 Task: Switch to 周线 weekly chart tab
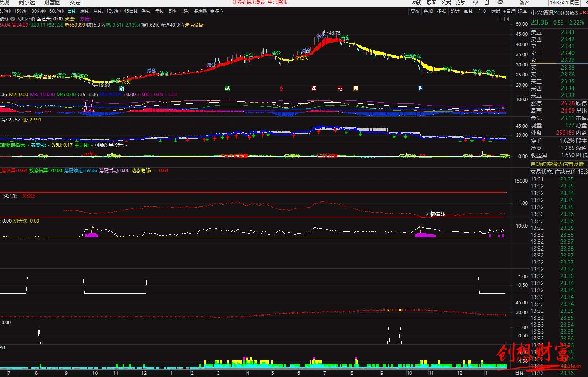click(x=85, y=11)
